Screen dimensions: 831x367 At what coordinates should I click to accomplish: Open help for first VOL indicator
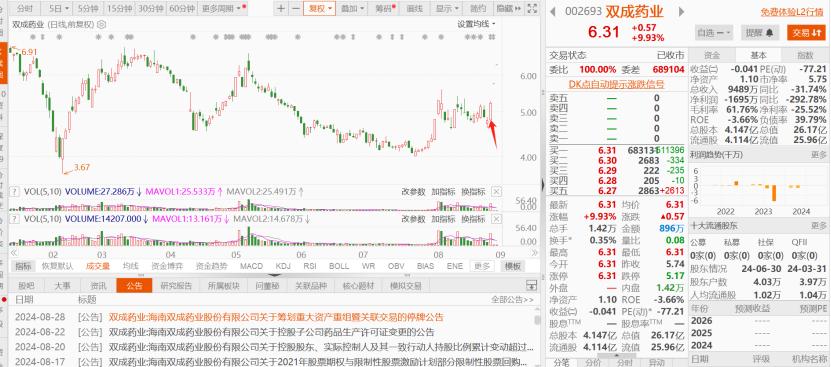click(14, 191)
